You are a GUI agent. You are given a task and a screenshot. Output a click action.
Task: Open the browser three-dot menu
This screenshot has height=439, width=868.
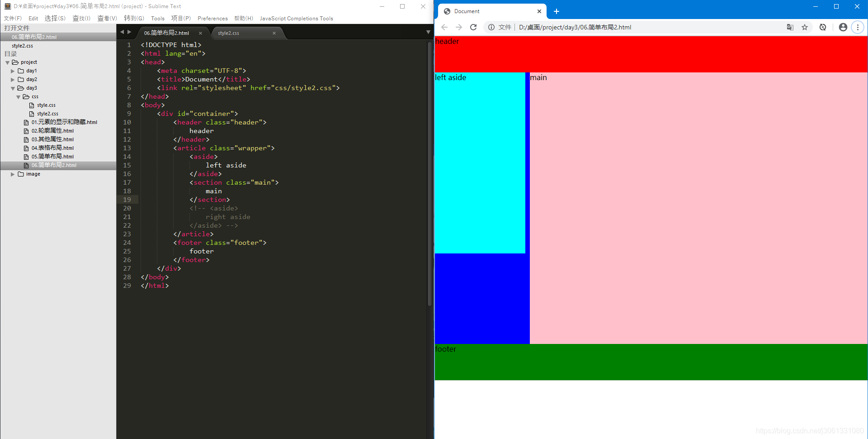[858, 27]
